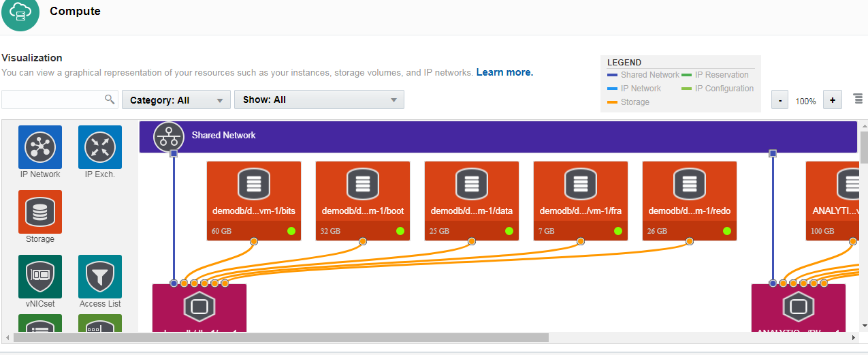The width and height of the screenshot is (868, 355).
Task: Open the Learn more link
Action: (x=504, y=72)
